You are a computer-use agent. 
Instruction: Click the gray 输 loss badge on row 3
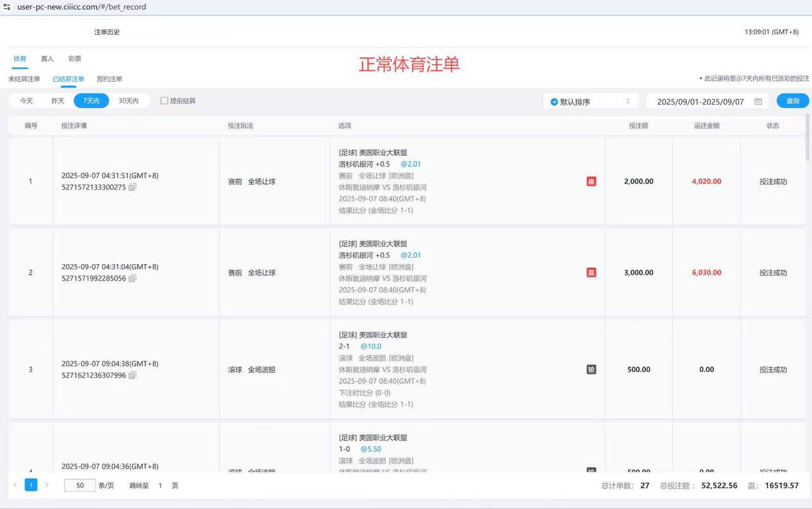click(591, 368)
